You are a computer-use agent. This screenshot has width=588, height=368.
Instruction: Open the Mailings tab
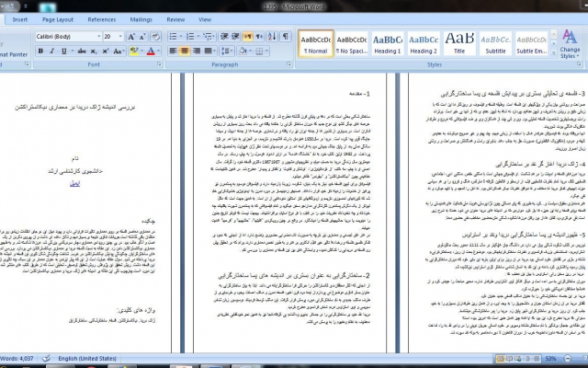141,19
